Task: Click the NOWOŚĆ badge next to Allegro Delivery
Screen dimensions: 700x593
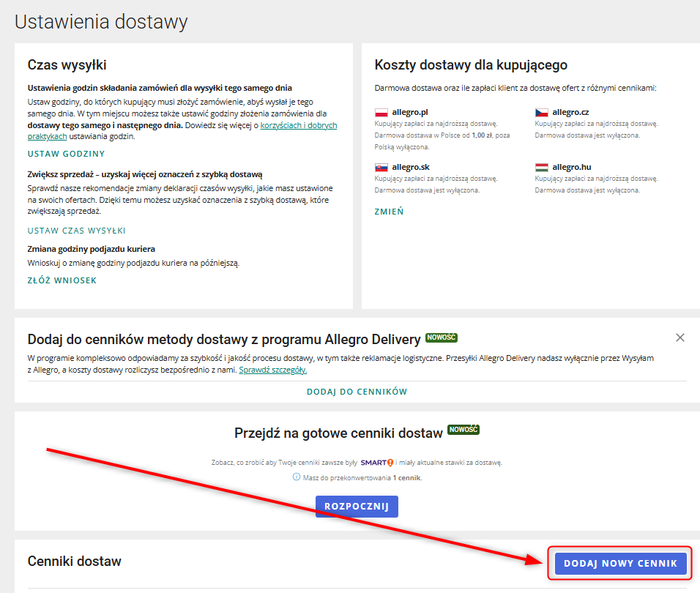Action: 441,338
